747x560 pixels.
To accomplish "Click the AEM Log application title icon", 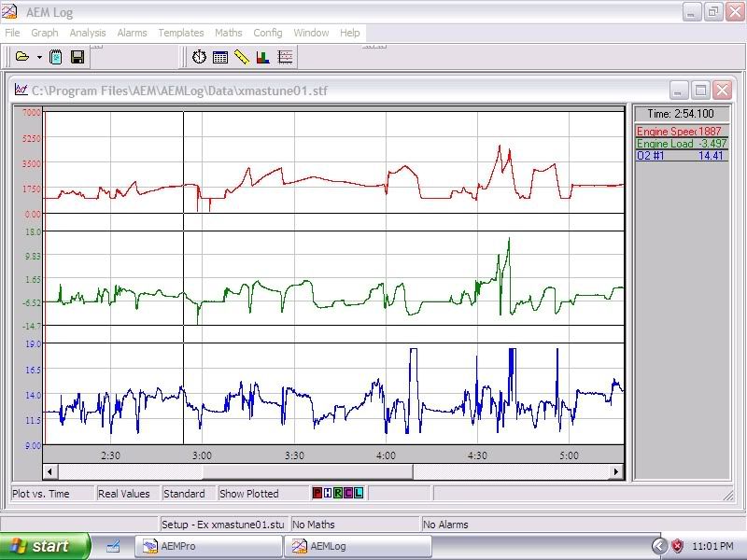I will (9, 11).
